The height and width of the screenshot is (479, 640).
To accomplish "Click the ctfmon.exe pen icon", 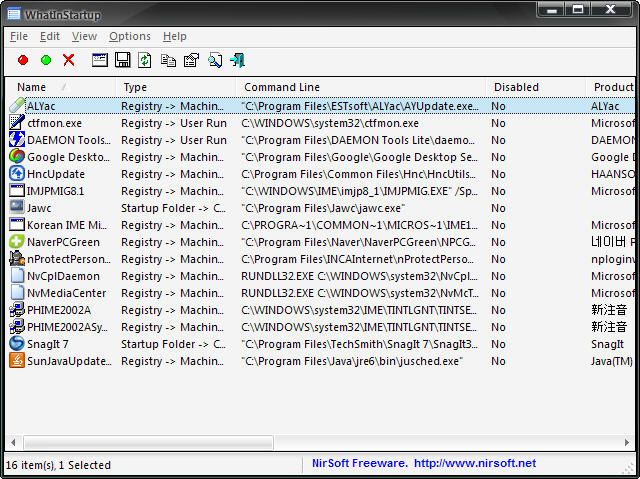I will (x=17, y=123).
